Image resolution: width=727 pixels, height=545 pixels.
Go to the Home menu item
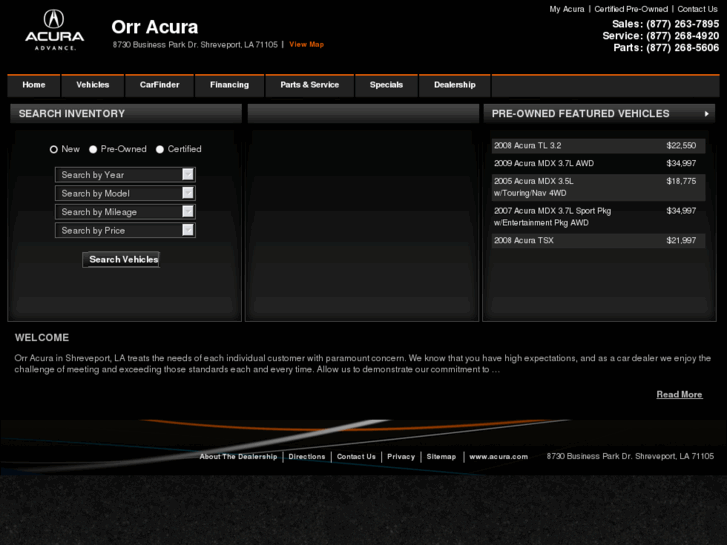click(34, 85)
